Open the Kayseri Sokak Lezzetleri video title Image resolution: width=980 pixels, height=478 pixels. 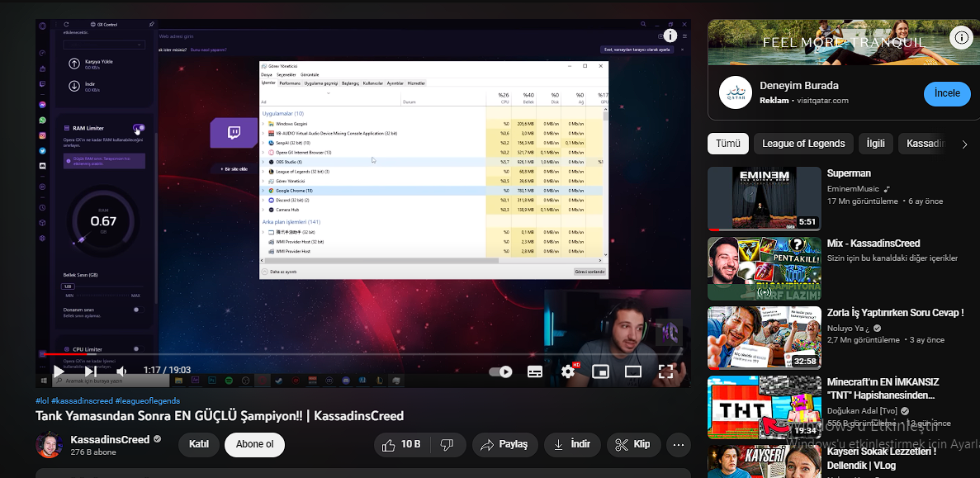pos(881,458)
